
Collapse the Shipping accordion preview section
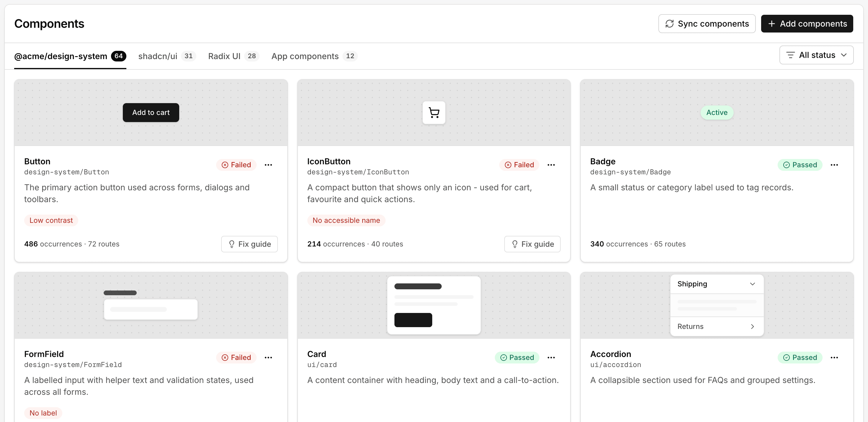717,284
